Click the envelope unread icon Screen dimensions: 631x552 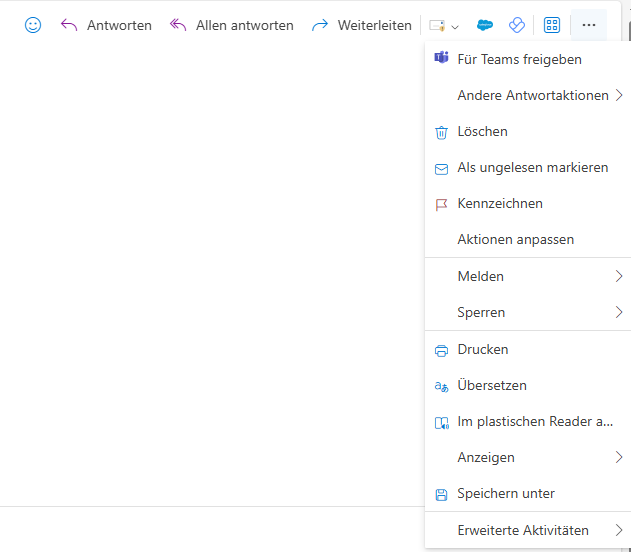point(441,169)
